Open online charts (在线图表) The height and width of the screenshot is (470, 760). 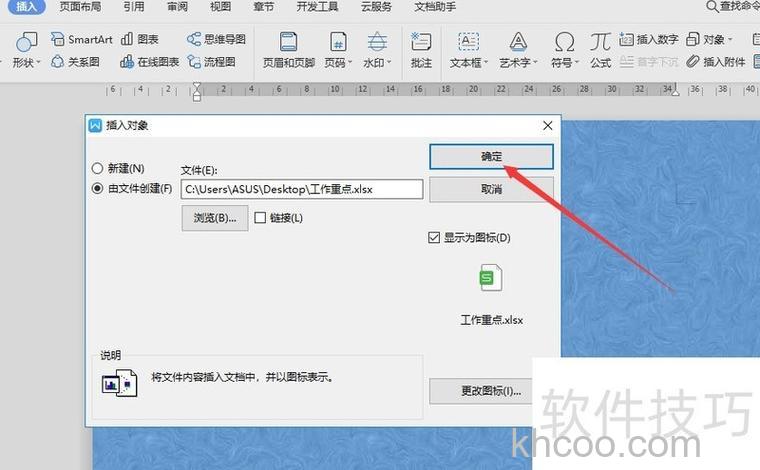[149, 62]
